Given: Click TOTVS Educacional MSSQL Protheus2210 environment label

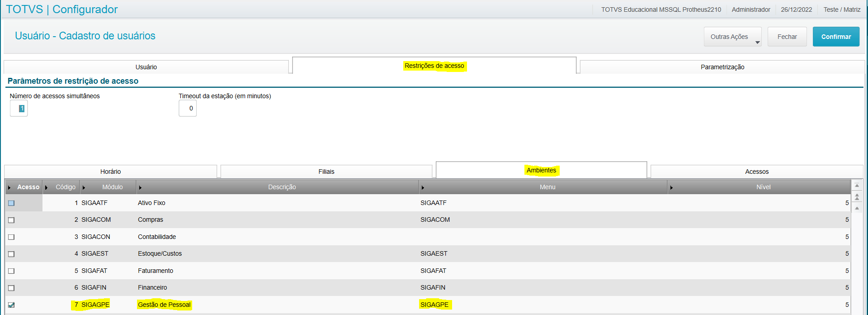Looking at the screenshot, I should coord(661,10).
